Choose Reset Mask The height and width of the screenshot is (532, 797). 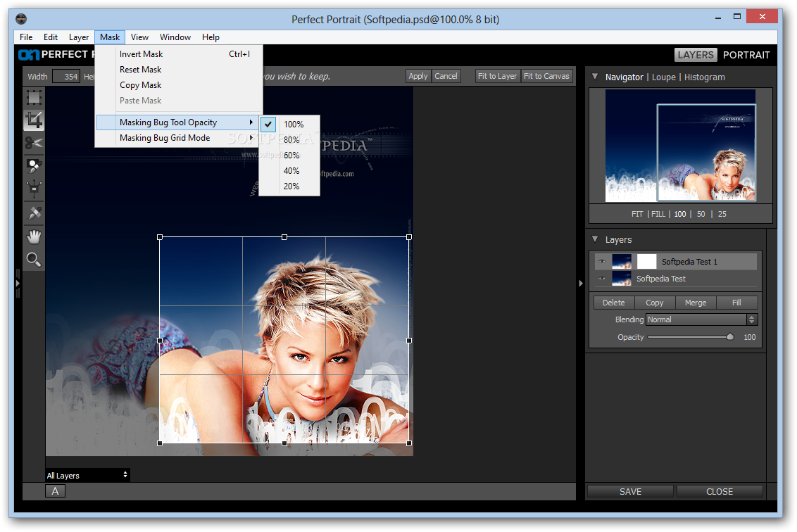[179, 70]
